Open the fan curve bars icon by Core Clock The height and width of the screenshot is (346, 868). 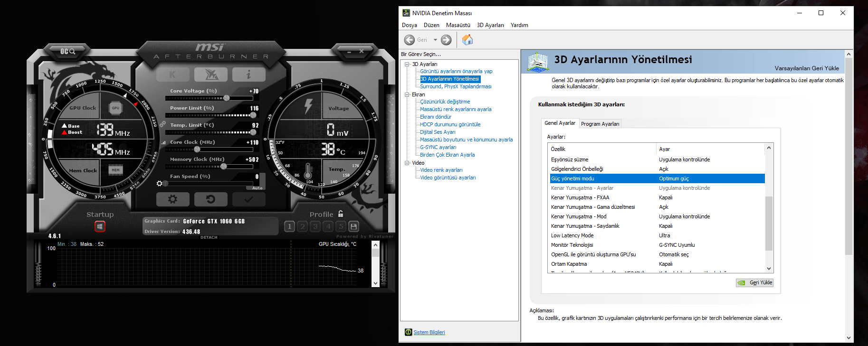[163, 142]
